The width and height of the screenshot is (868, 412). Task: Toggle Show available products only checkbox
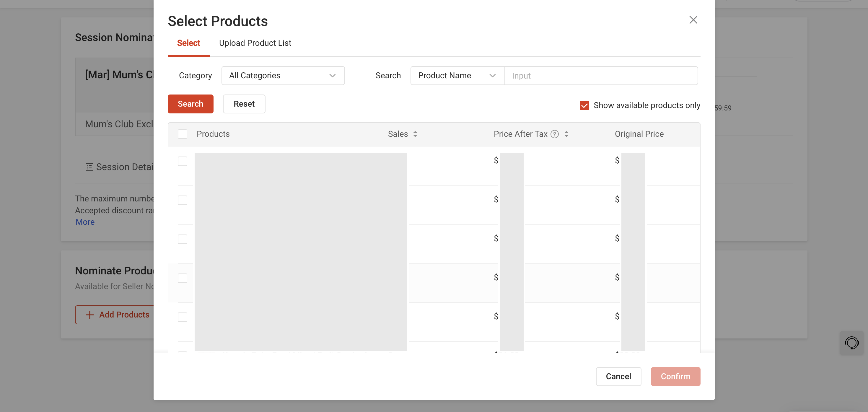(x=584, y=105)
